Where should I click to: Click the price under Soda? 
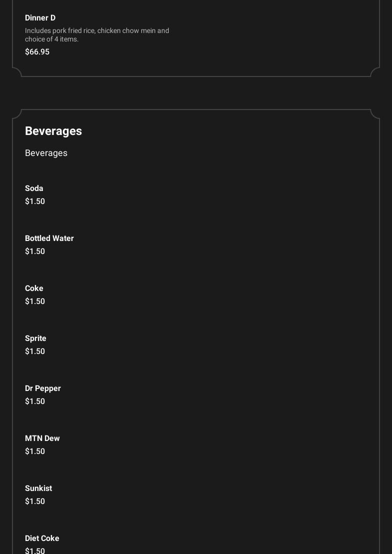point(35,201)
